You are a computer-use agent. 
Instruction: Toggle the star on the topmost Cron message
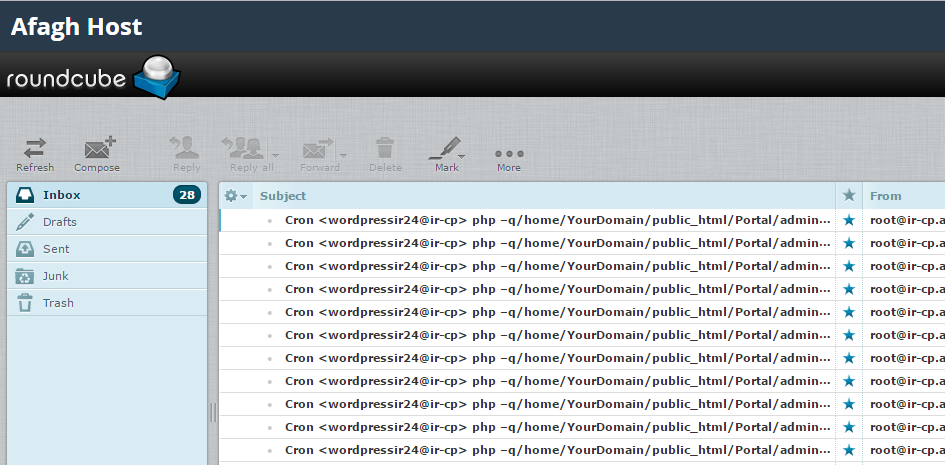tap(849, 220)
